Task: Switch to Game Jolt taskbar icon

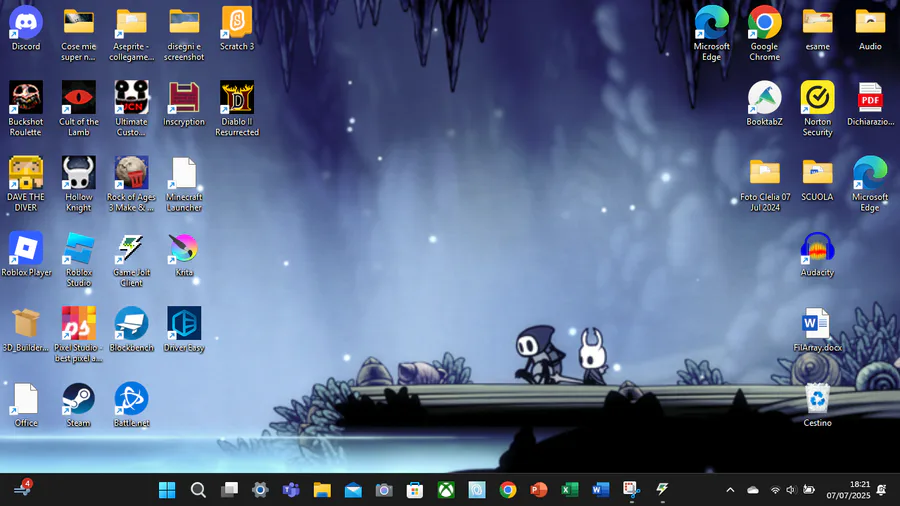Action: (663, 490)
